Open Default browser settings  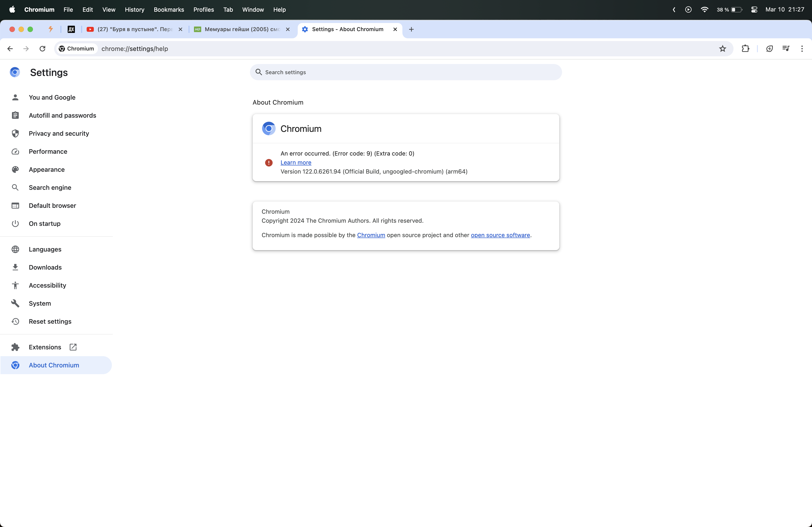(x=56, y=206)
